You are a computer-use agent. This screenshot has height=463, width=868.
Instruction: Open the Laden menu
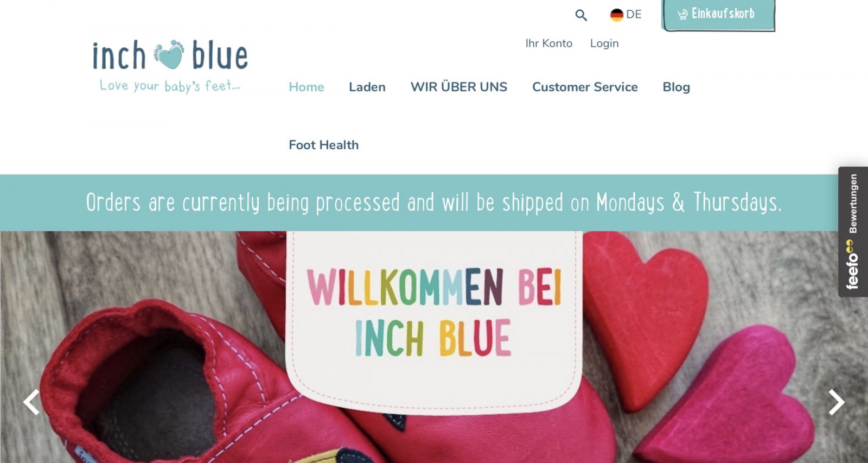click(x=367, y=87)
